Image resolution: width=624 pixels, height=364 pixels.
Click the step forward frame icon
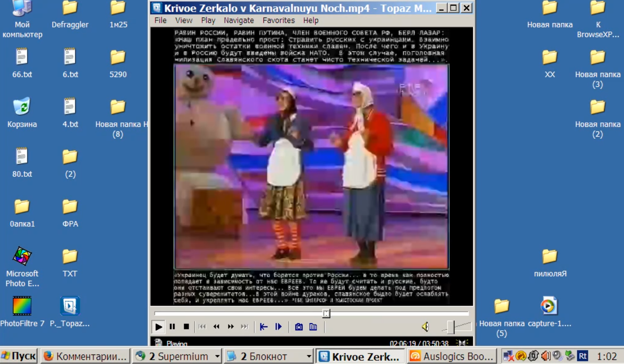[x=278, y=327]
